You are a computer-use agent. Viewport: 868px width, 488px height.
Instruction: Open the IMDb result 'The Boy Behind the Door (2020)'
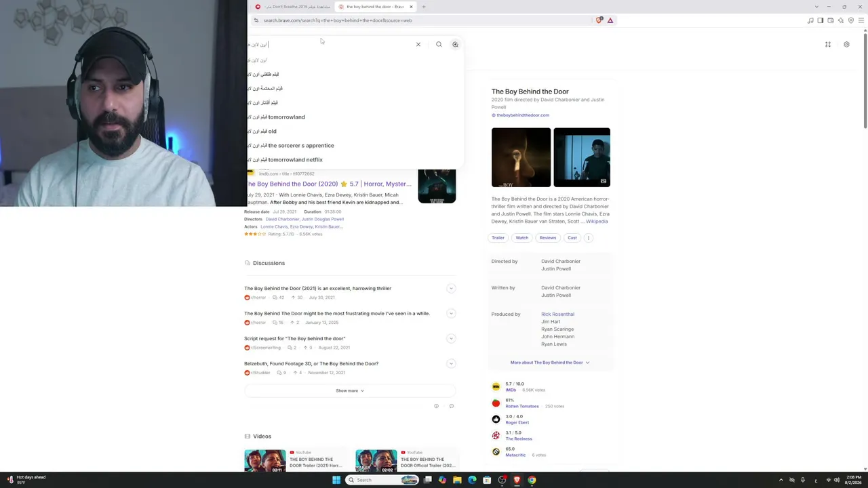click(x=328, y=184)
